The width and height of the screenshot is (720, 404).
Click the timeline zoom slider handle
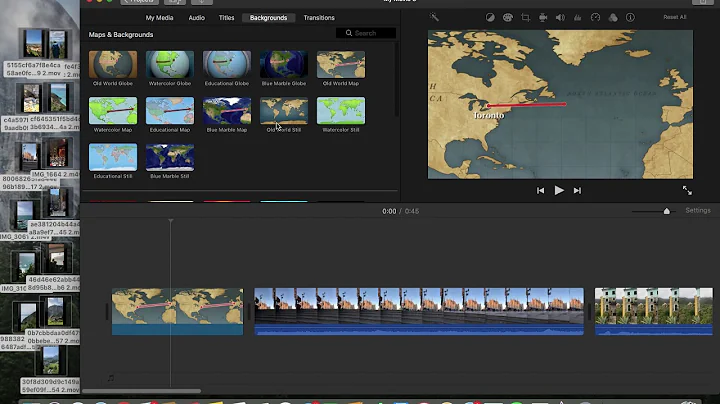667,211
